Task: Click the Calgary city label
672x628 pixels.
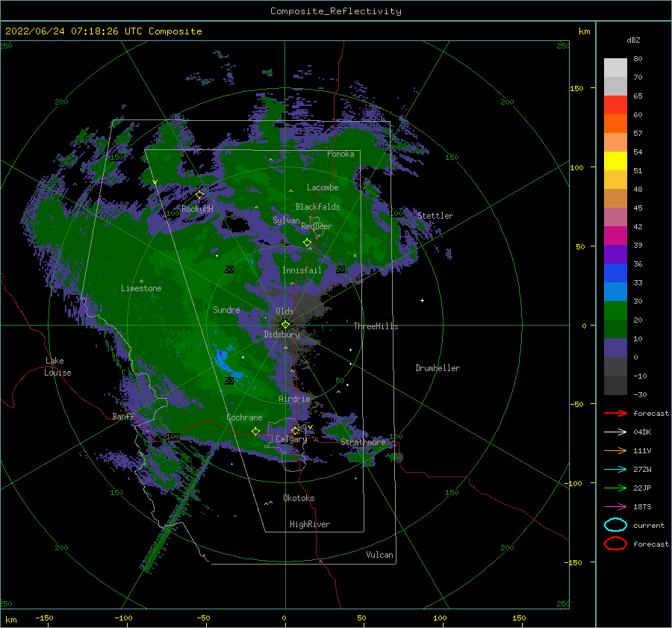Action: (291, 439)
